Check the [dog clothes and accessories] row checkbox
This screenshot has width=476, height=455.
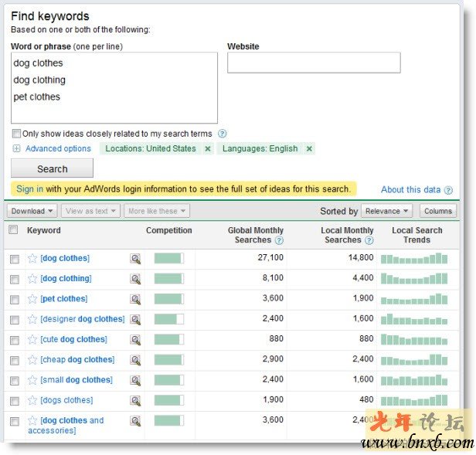coord(14,422)
